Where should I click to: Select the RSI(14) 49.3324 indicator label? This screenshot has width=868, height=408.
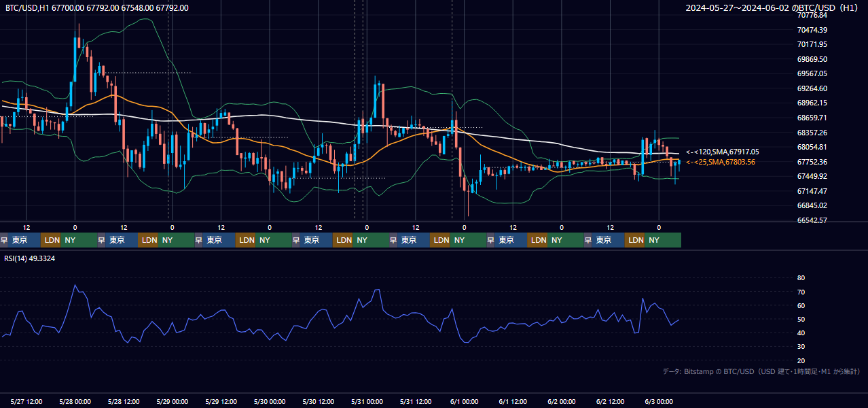(29, 258)
